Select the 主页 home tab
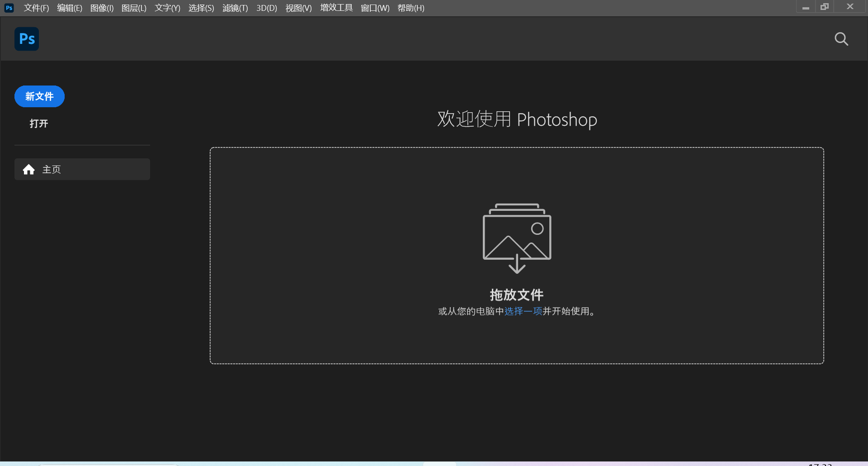Image resolution: width=868 pixels, height=466 pixels. (x=82, y=169)
